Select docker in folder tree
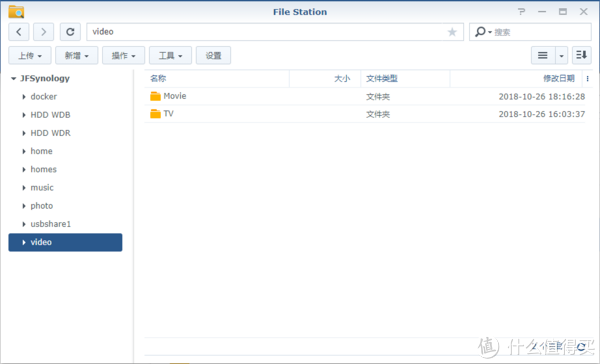 click(x=44, y=97)
